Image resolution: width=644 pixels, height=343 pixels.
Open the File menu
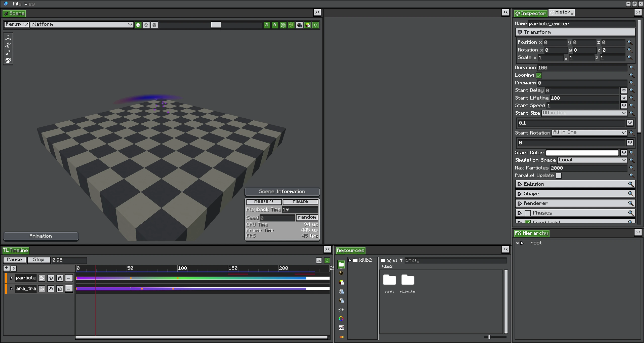[17, 4]
